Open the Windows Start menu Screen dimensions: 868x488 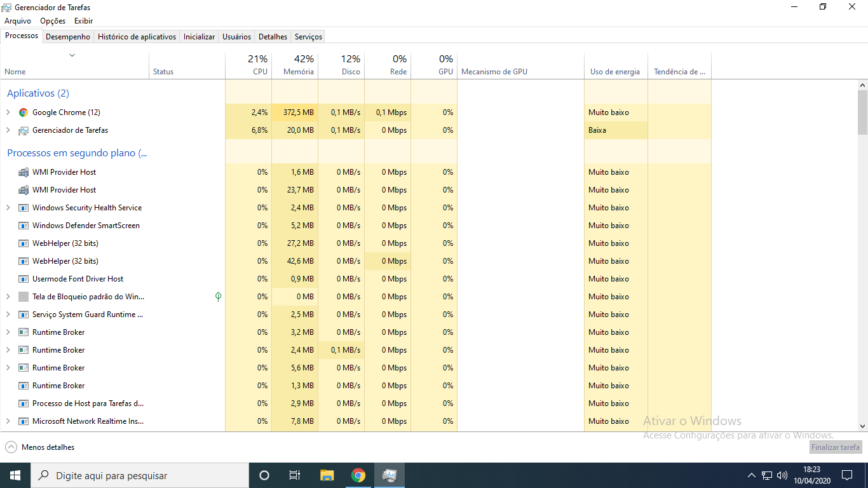click(15, 475)
